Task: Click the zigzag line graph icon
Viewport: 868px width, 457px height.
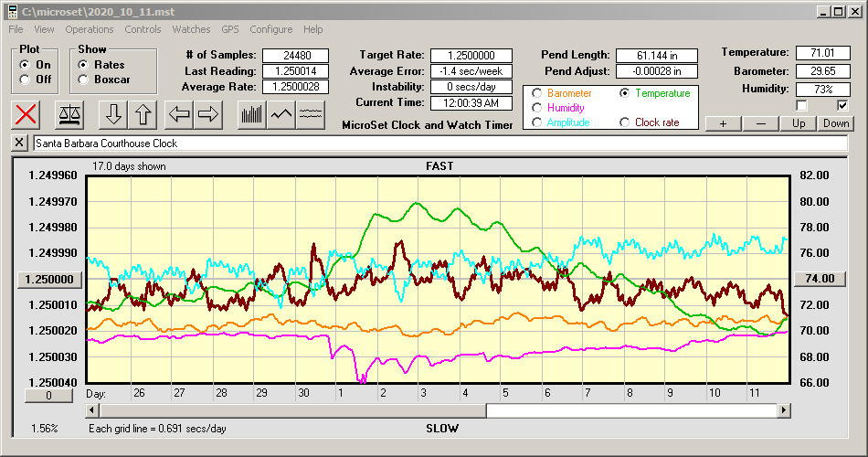Action: click(x=281, y=114)
